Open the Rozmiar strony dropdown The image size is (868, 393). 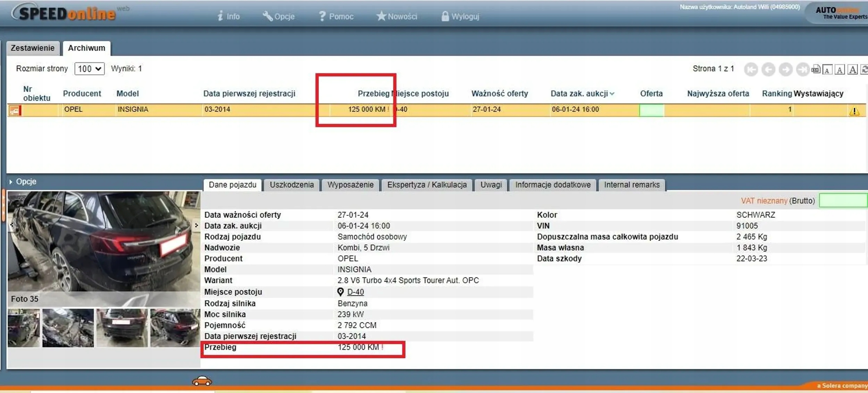point(89,69)
